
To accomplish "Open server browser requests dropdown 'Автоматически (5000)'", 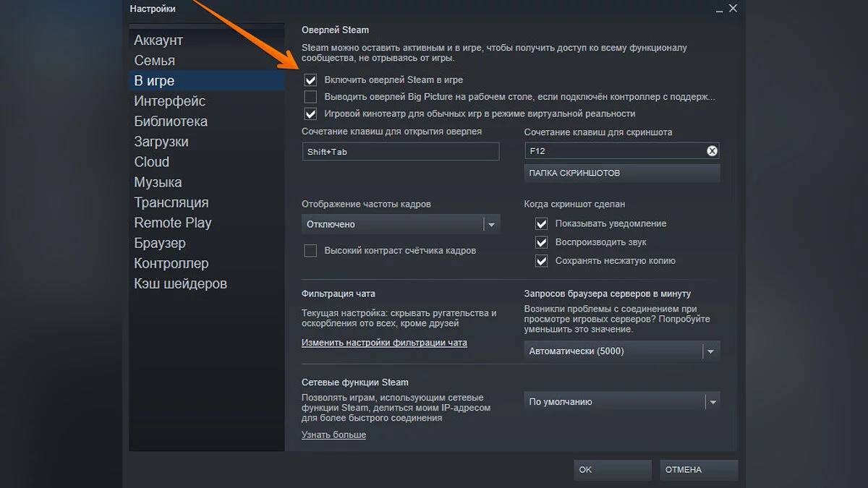I will [x=622, y=351].
